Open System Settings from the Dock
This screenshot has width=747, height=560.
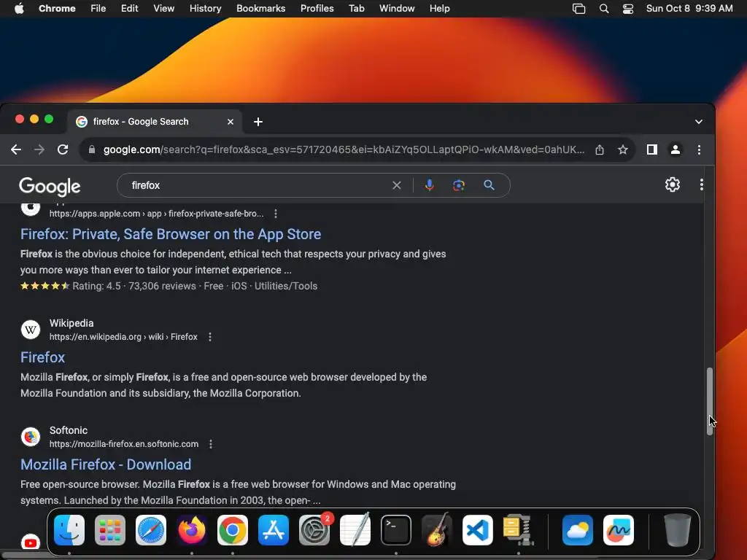click(314, 530)
